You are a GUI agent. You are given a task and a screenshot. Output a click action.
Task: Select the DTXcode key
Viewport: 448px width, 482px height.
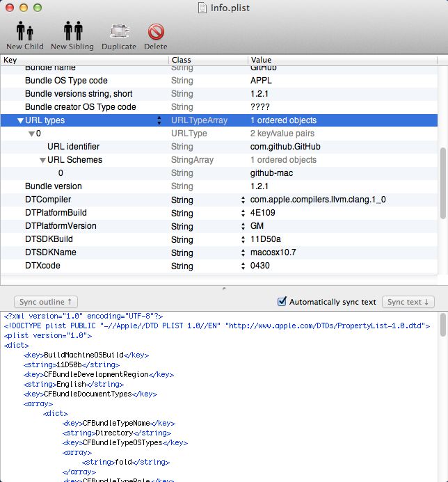click(x=42, y=266)
